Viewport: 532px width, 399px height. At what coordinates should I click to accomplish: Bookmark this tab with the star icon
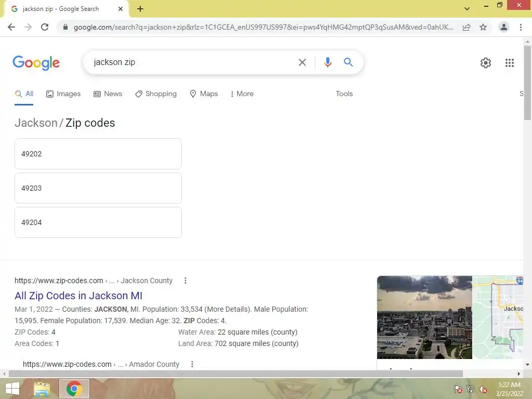tap(483, 27)
